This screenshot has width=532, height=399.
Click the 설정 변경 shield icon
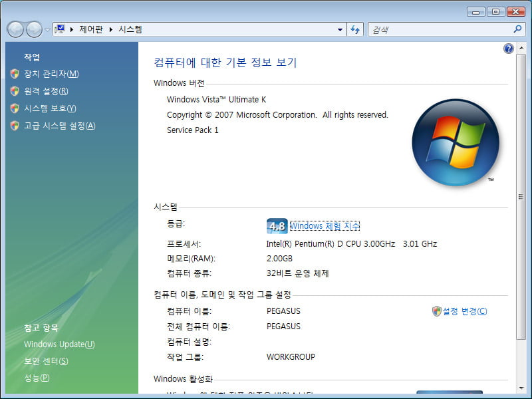(437, 311)
